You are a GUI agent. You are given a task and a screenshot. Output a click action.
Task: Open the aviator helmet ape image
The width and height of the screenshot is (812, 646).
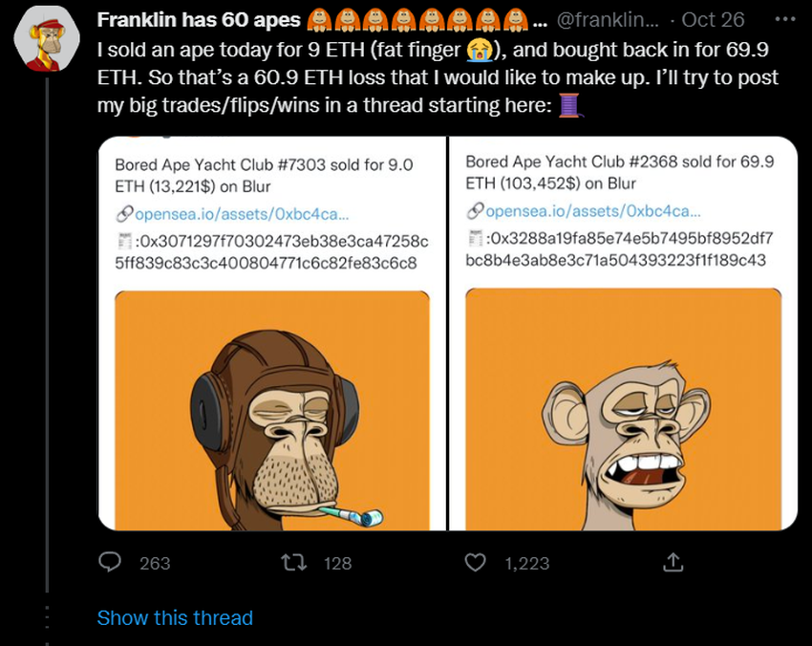point(272,410)
